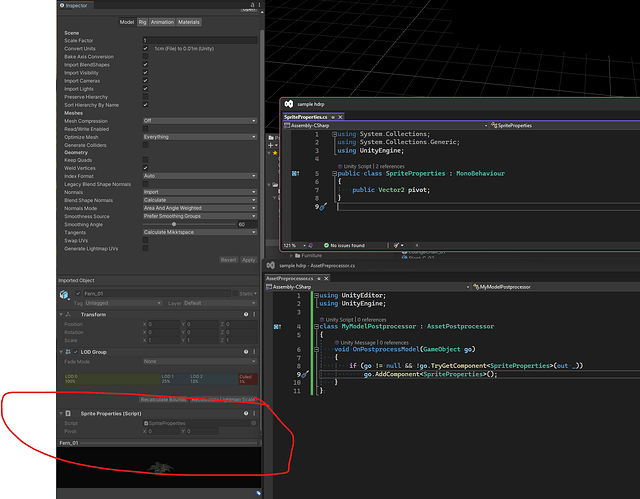Click the Fern_01 prefab cube icon

point(63,294)
